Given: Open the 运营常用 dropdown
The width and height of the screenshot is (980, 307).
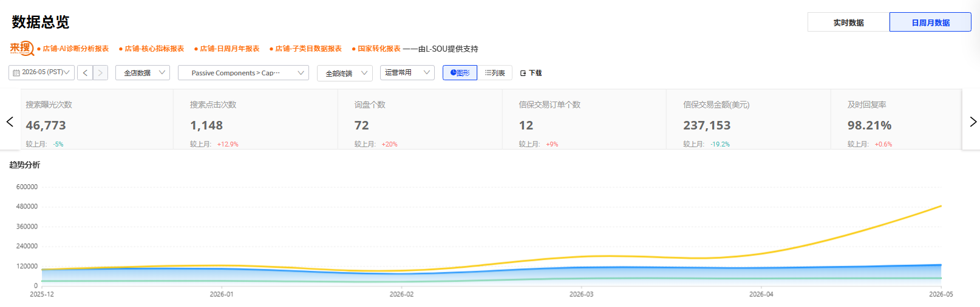Looking at the screenshot, I should pos(407,72).
